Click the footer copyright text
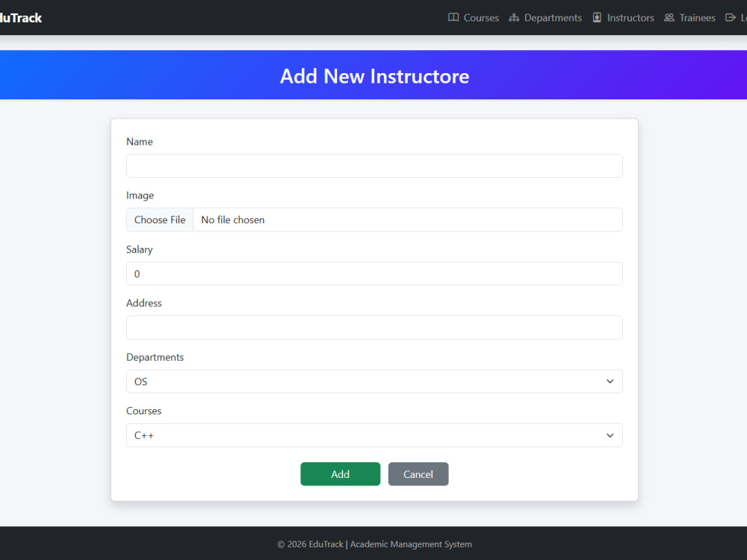This screenshot has width=747, height=560. (374, 544)
